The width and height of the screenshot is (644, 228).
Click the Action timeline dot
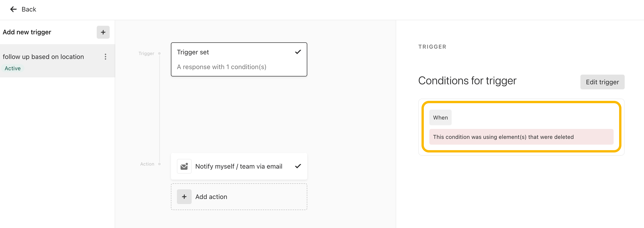pos(159,164)
